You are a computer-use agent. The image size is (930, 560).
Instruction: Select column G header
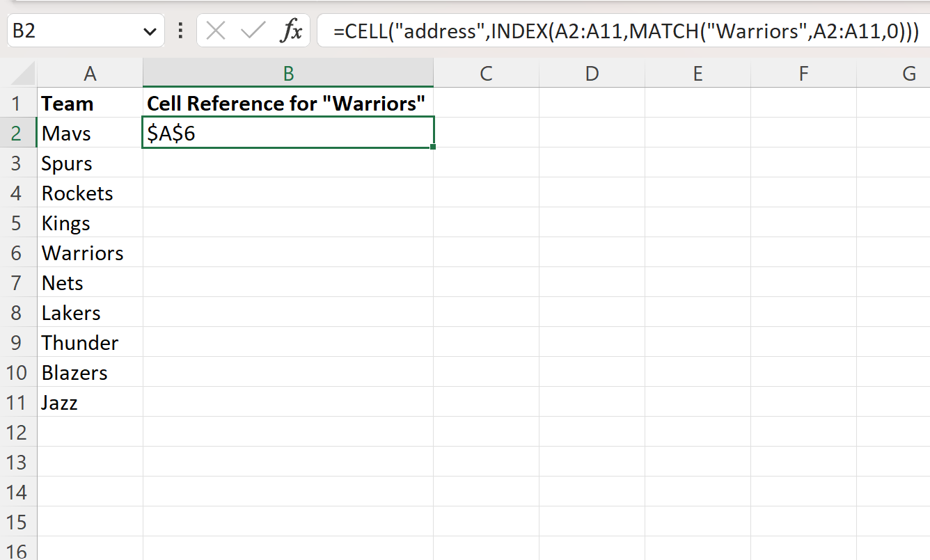(x=909, y=72)
